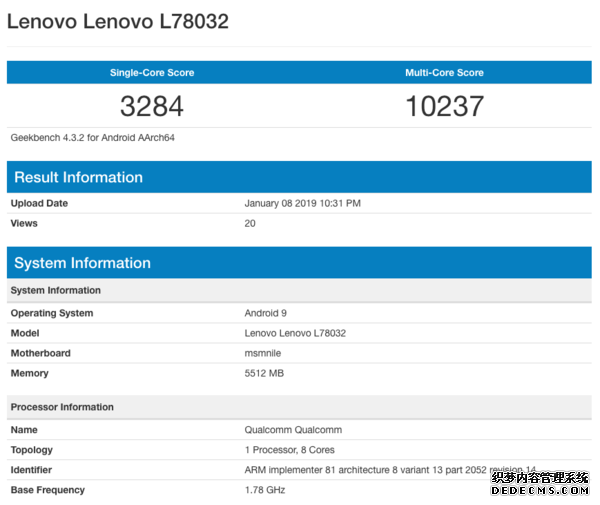Click the gray System Information subheader row

coord(299,290)
